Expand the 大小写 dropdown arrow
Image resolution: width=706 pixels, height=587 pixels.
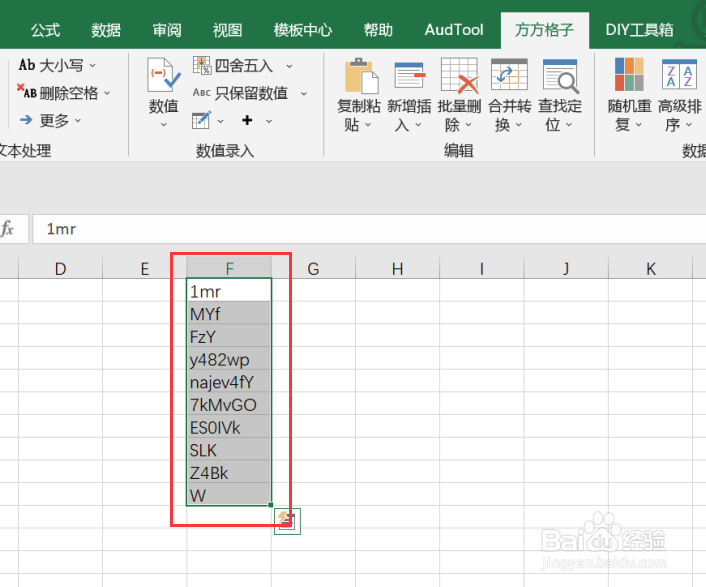[92, 66]
